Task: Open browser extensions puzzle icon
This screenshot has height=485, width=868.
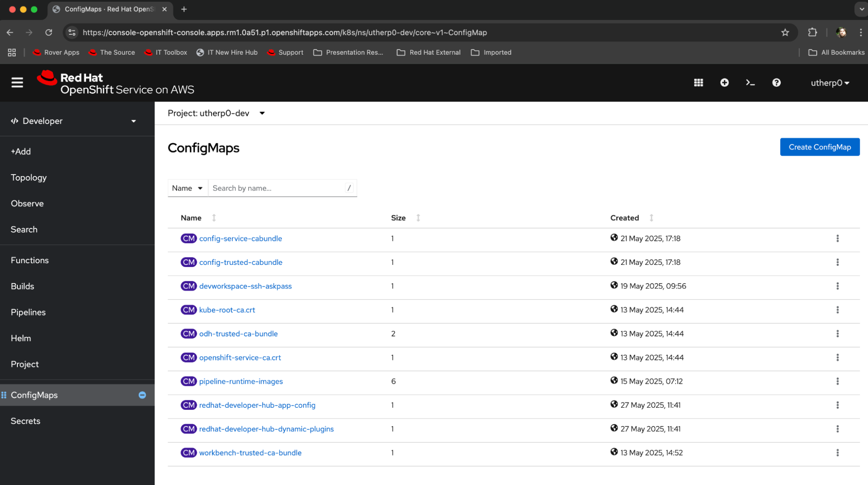Action: (812, 33)
